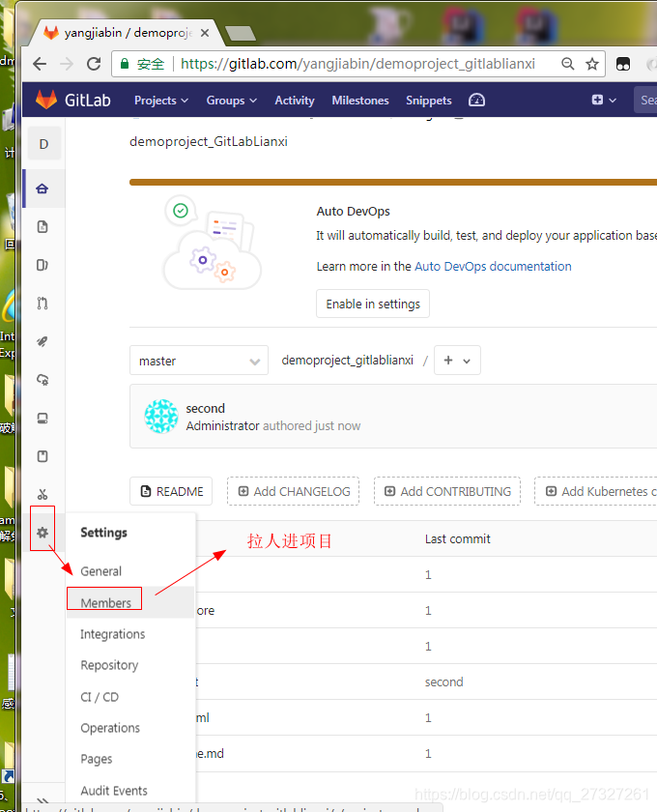Bookmark the page with the star icon

coord(591,64)
